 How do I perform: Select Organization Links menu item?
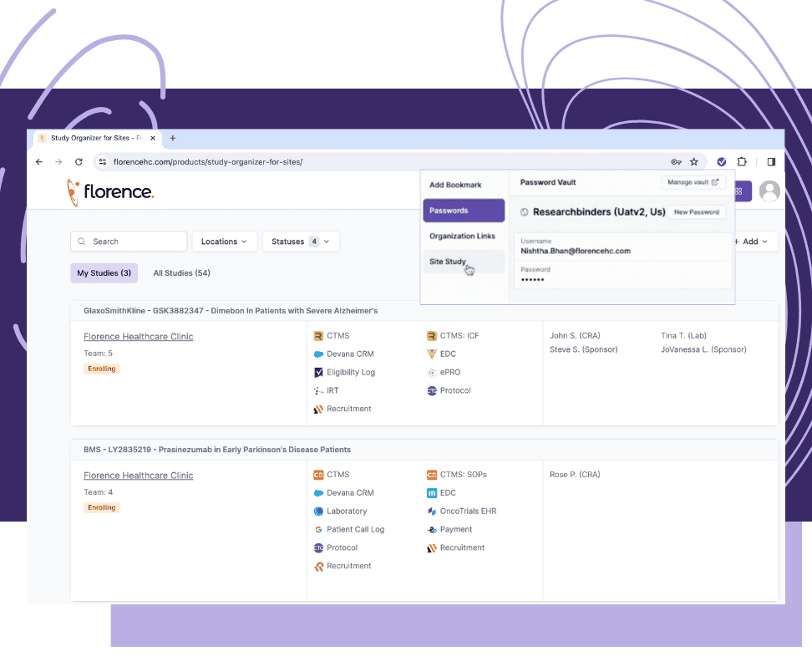(462, 236)
